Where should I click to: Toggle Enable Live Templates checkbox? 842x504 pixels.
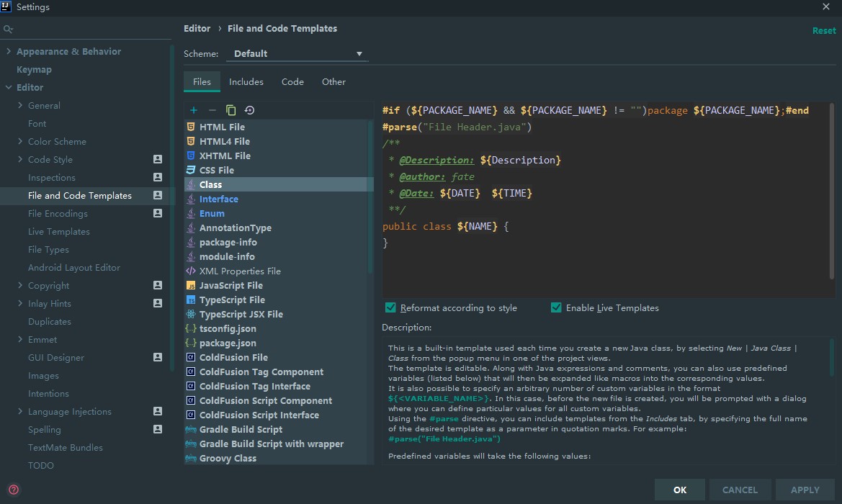click(556, 307)
